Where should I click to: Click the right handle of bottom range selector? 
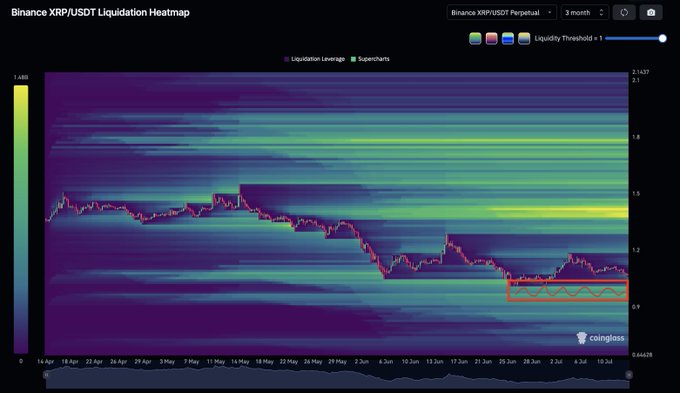[x=629, y=375]
